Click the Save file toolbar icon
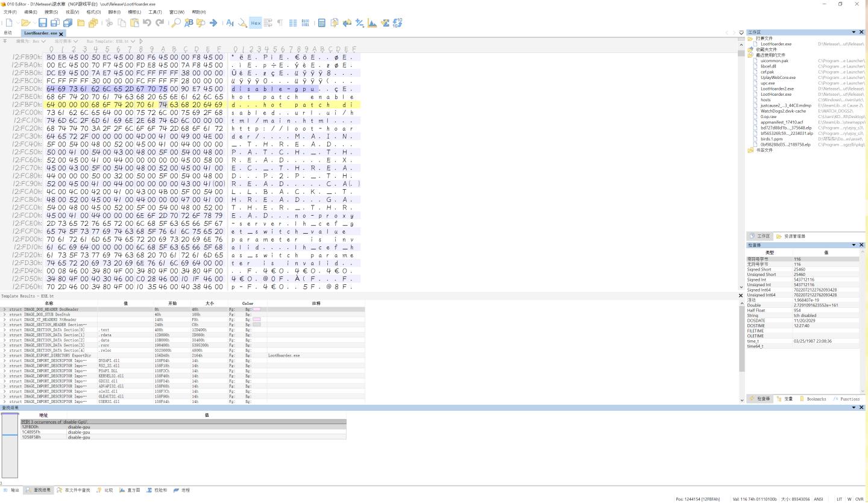868x503 pixels. point(43,23)
